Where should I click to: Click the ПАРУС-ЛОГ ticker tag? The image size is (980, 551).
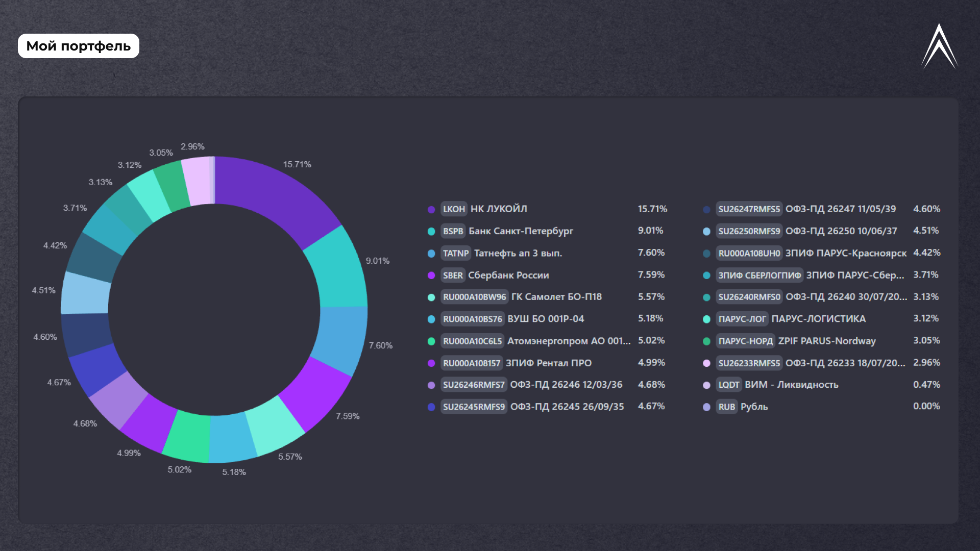[x=742, y=319]
